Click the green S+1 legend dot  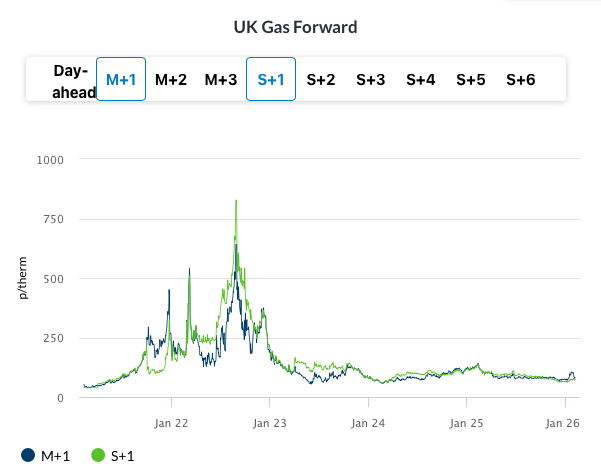click(97, 456)
